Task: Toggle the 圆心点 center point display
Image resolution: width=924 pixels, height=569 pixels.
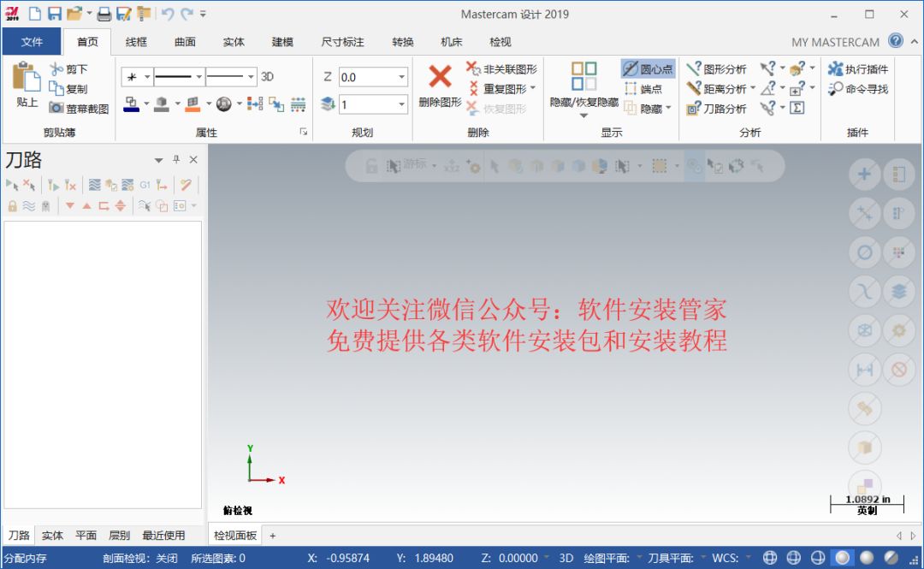Action: coord(648,69)
